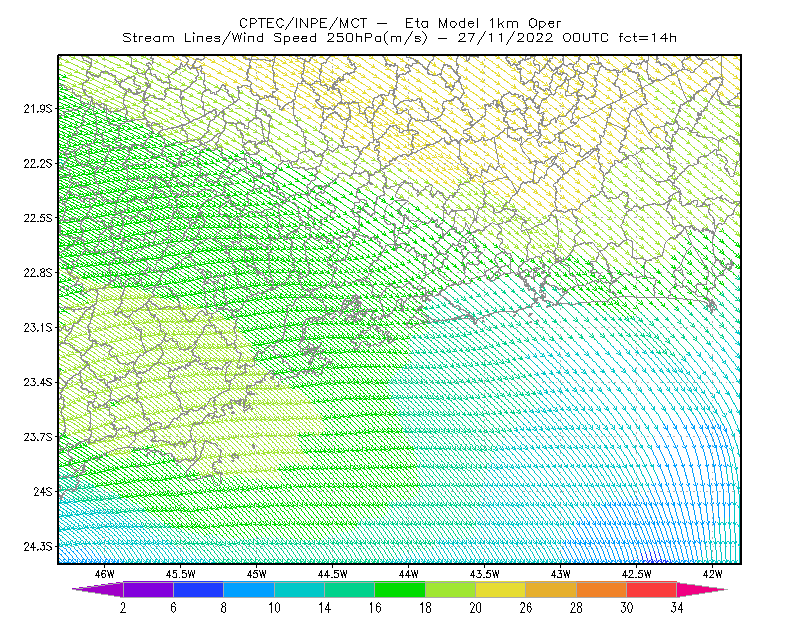Click the purple 2-6 color swatch
This screenshot has height=618, width=800.
(x=148, y=589)
